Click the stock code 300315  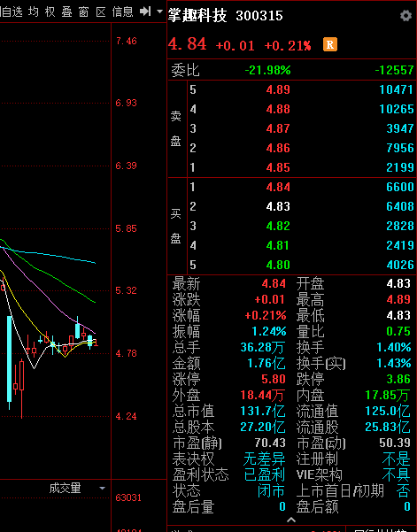[x=259, y=16]
